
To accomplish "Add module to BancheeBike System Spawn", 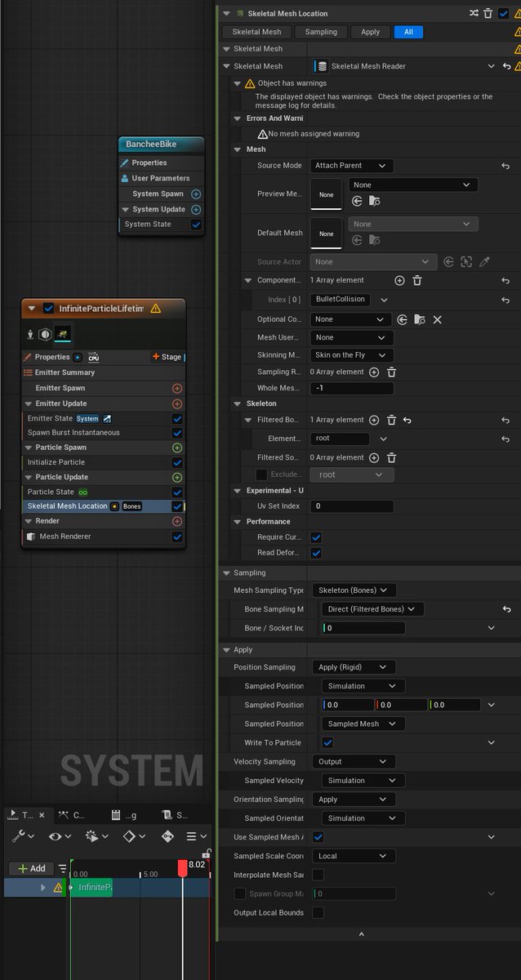I will click(196, 194).
